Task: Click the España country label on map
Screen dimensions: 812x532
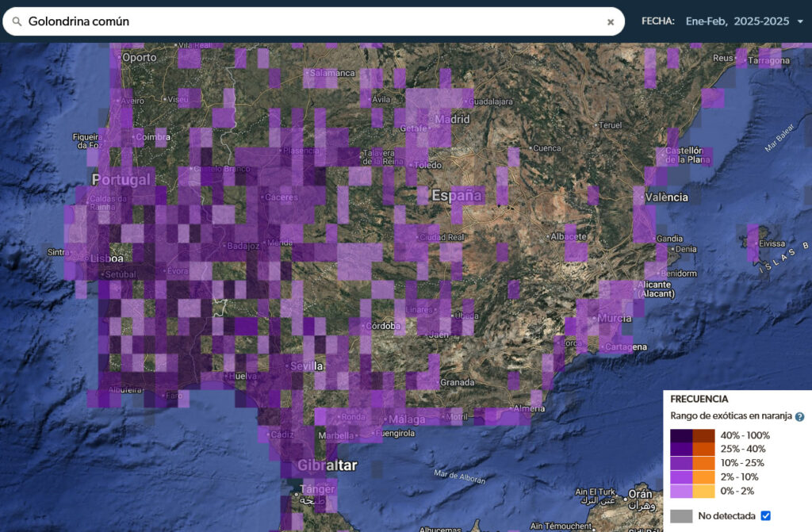Action: tap(456, 195)
